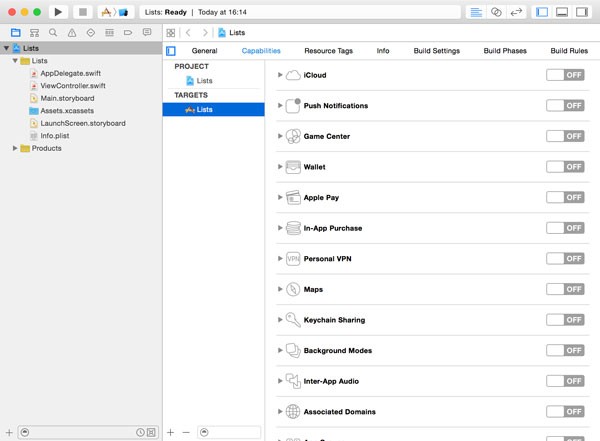Enable Push Notifications capability
Viewport: 600px width, 441px height.
[565, 106]
